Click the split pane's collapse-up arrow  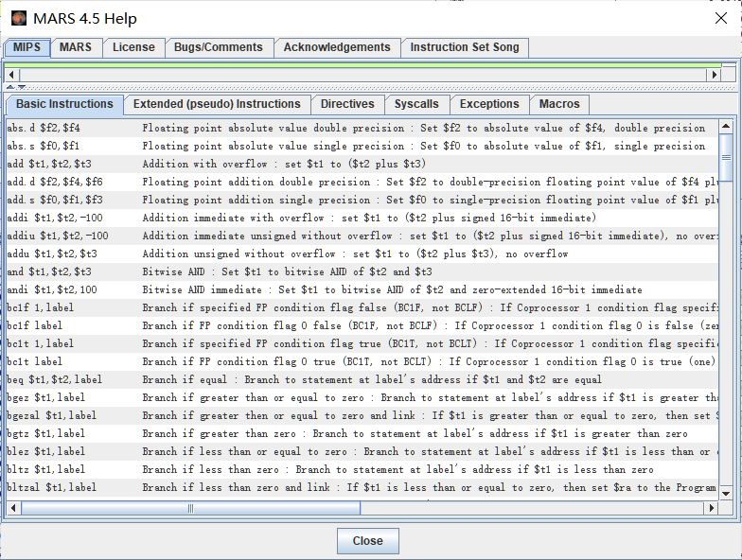pyautogui.click(x=10, y=87)
